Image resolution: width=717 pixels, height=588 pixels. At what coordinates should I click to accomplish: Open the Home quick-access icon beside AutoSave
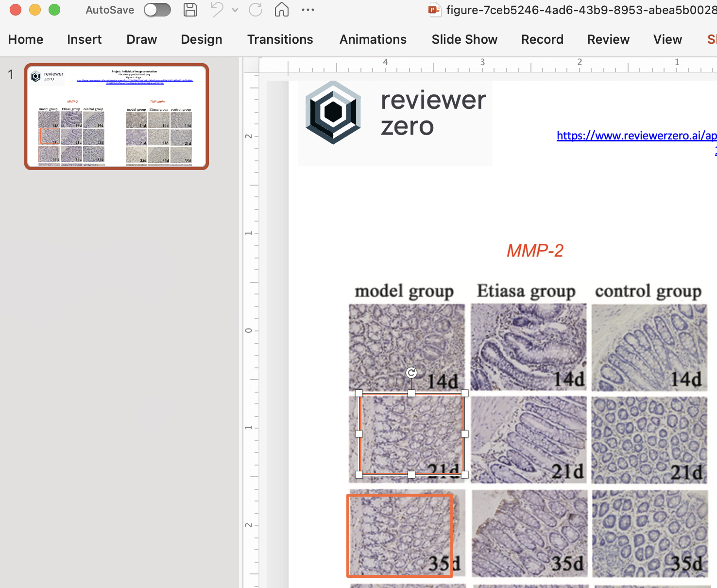[281, 10]
